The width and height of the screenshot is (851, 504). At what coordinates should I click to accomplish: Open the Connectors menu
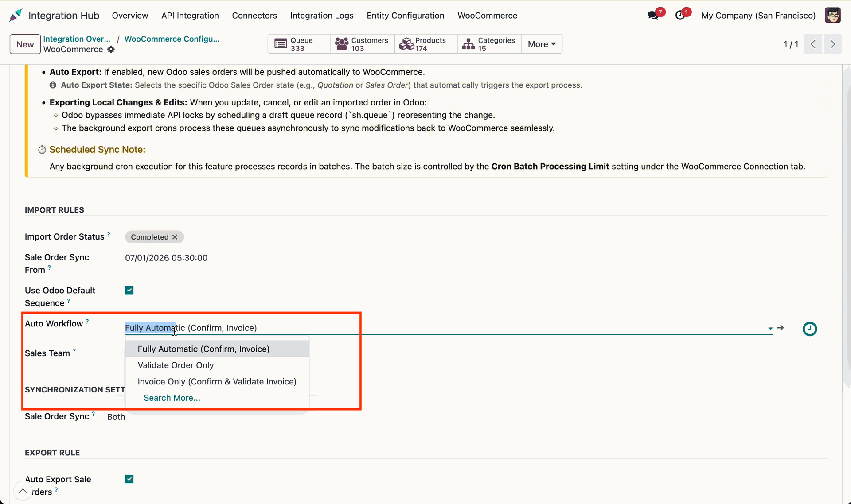coord(254,16)
